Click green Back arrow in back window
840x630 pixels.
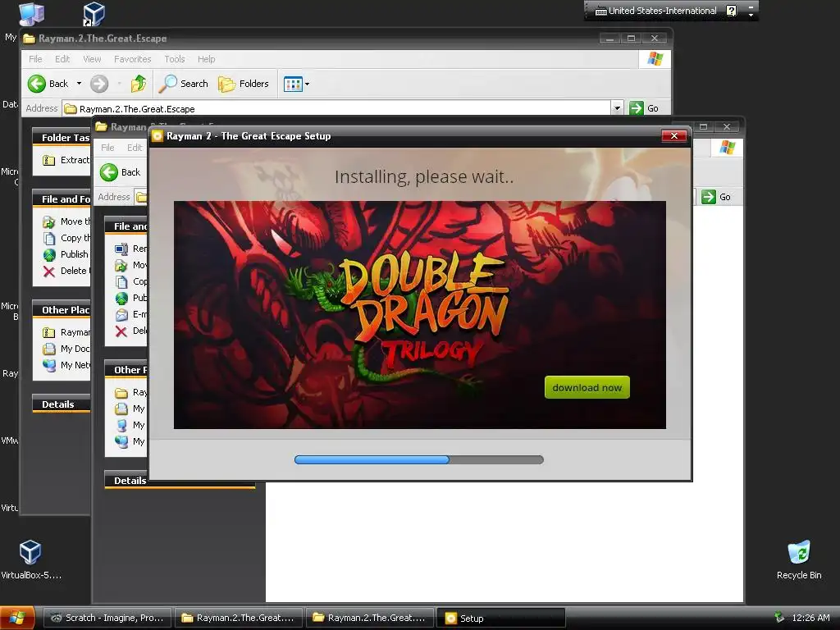pos(36,84)
